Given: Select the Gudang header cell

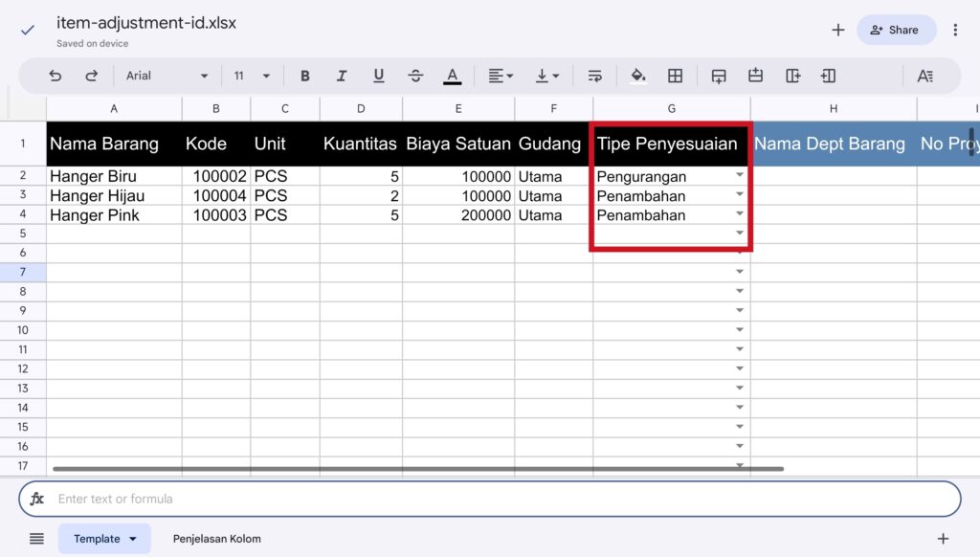Looking at the screenshot, I should (x=553, y=144).
